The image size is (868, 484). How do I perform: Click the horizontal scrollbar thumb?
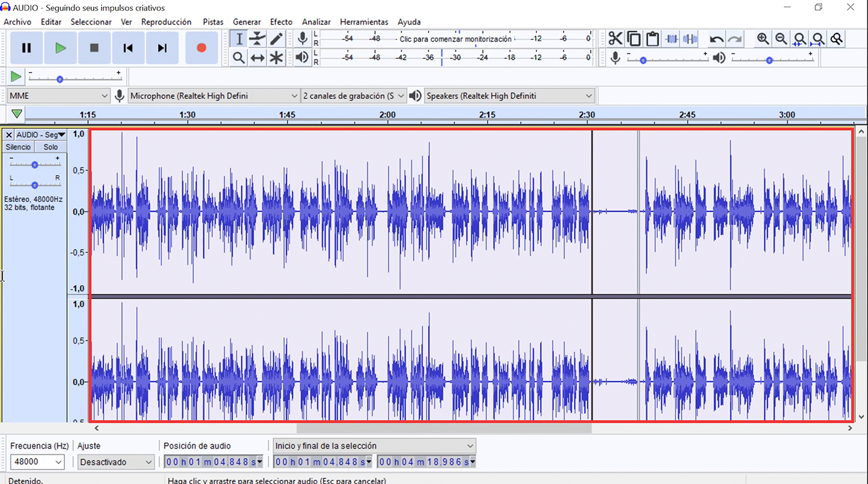tap(444, 428)
